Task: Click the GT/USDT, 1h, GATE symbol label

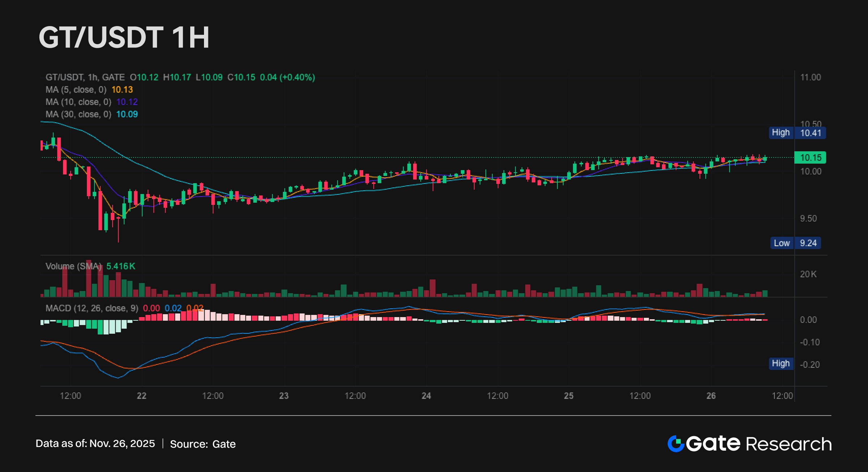Action: (x=85, y=77)
